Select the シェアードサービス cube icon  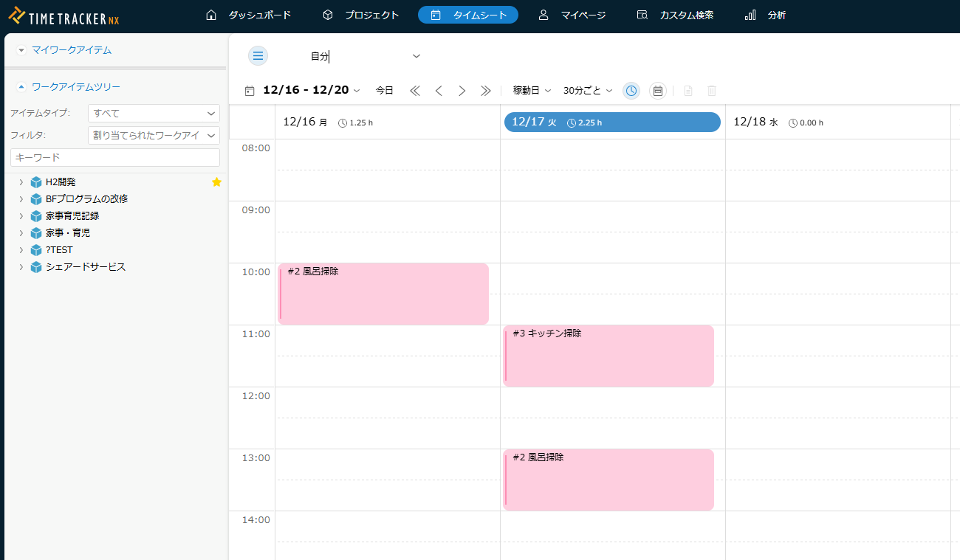36,267
